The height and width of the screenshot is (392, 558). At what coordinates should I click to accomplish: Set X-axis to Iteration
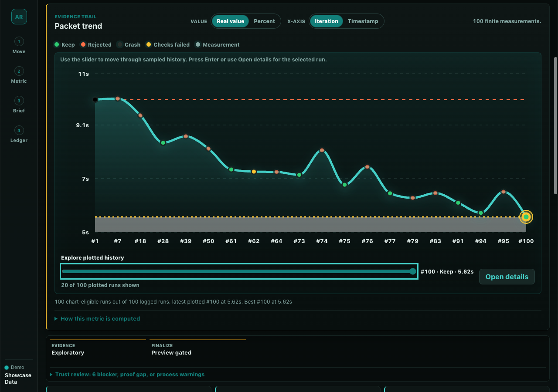point(327,21)
